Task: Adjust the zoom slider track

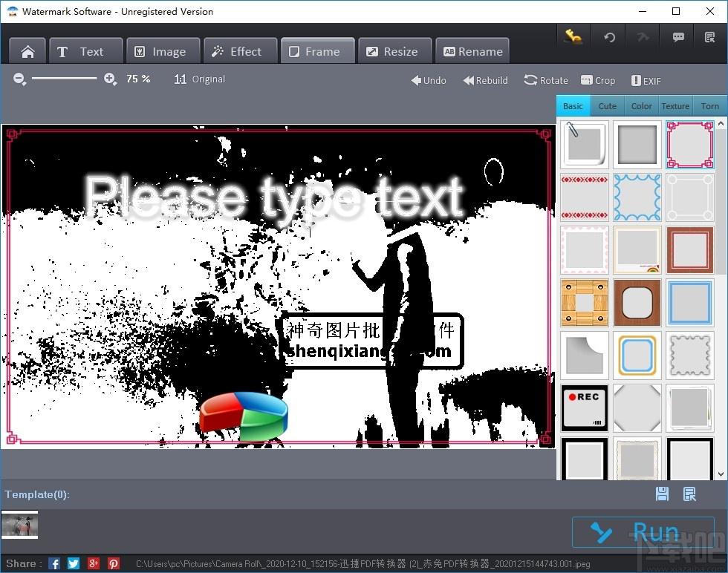Action: click(x=65, y=79)
